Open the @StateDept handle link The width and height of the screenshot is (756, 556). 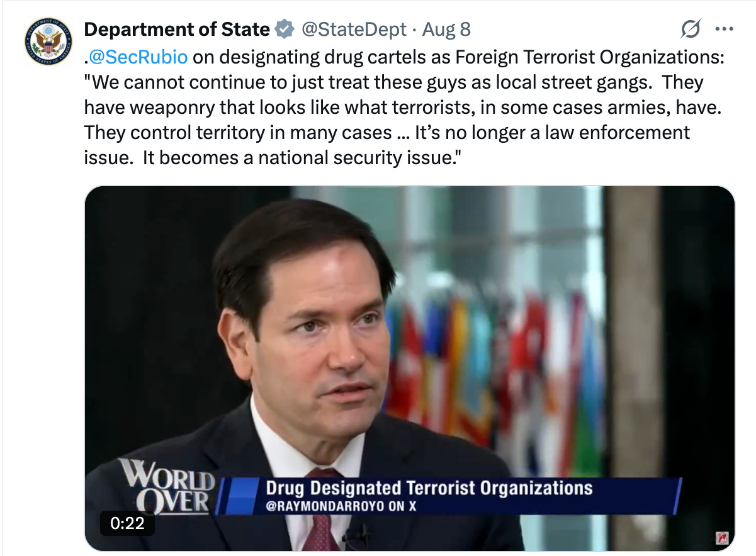click(356, 30)
